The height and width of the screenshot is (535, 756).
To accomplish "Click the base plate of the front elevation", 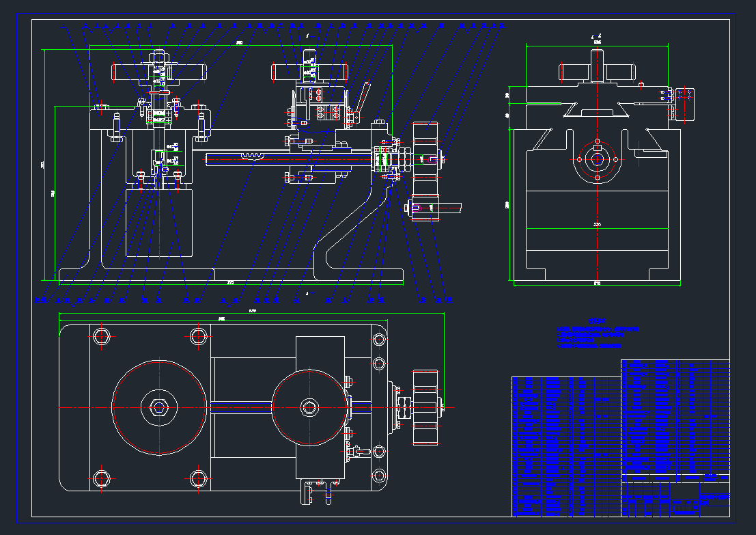I will click(x=231, y=275).
